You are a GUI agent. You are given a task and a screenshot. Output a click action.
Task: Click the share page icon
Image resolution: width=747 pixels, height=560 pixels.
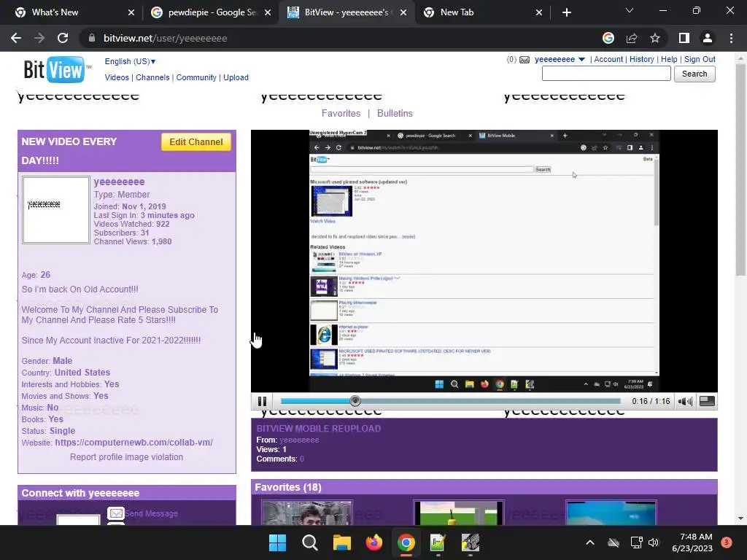pyautogui.click(x=632, y=38)
